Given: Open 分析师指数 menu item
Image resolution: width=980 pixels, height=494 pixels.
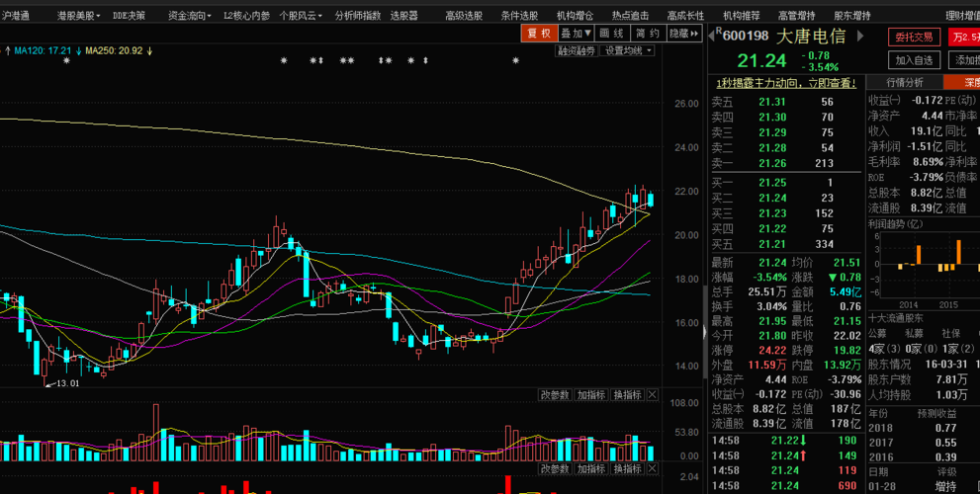Looking at the screenshot, I should (x=358, y=16).
